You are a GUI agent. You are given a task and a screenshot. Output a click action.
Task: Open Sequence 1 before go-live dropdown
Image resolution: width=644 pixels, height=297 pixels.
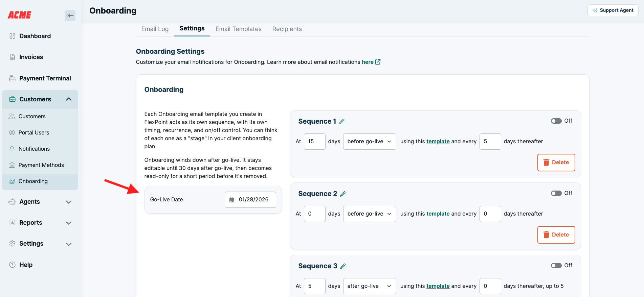370,142
